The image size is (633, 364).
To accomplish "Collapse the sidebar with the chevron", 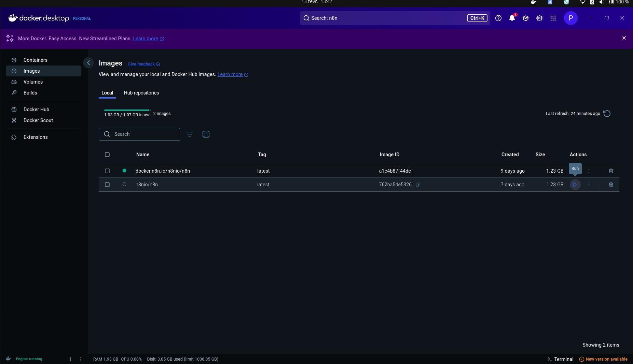I will 88,63.
